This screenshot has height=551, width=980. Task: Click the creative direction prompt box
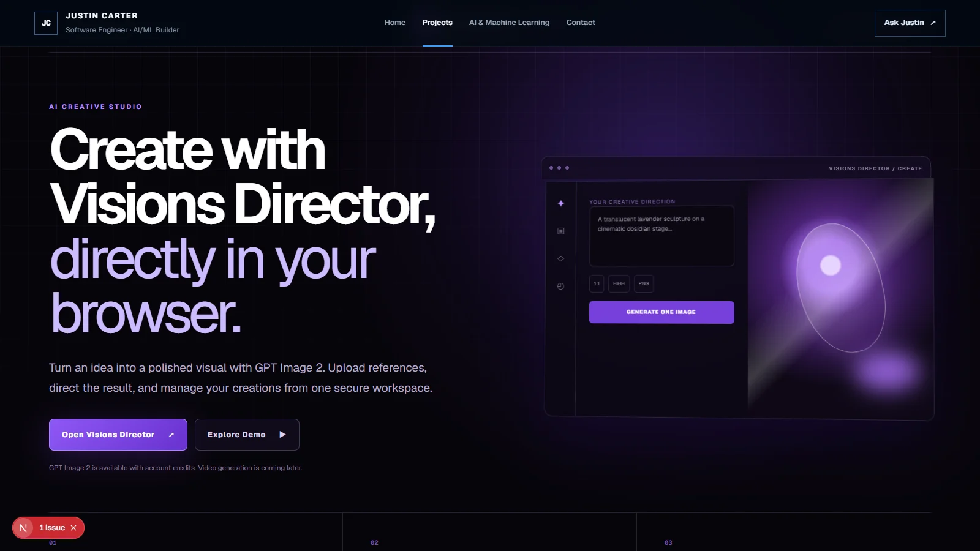pyautogui.click(x=661, y=236)
